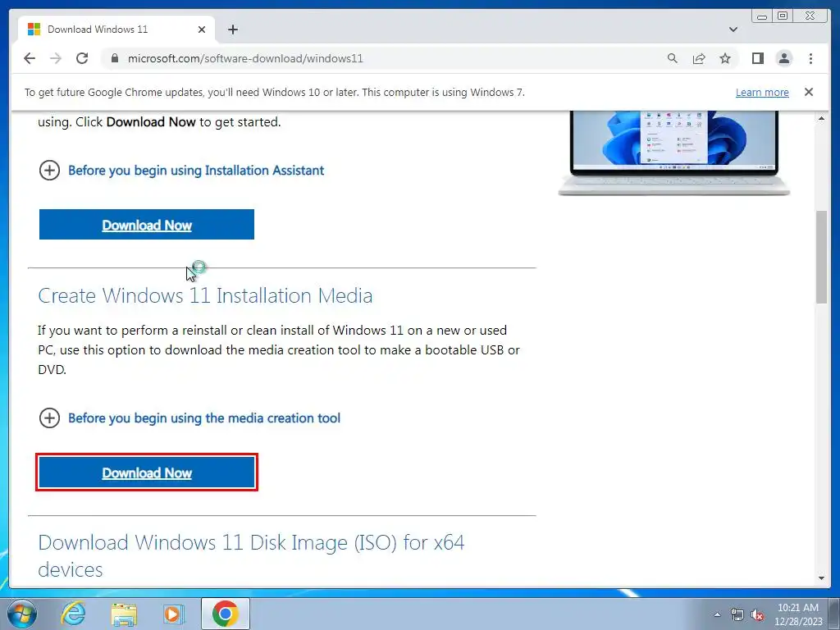Click the Create Windows 11 Installation Media heading

point(205,295)
